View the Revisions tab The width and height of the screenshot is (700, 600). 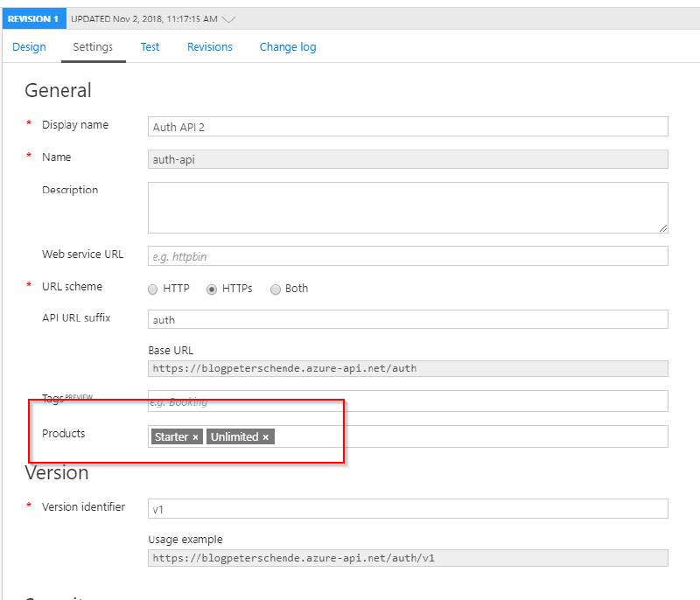209,47
